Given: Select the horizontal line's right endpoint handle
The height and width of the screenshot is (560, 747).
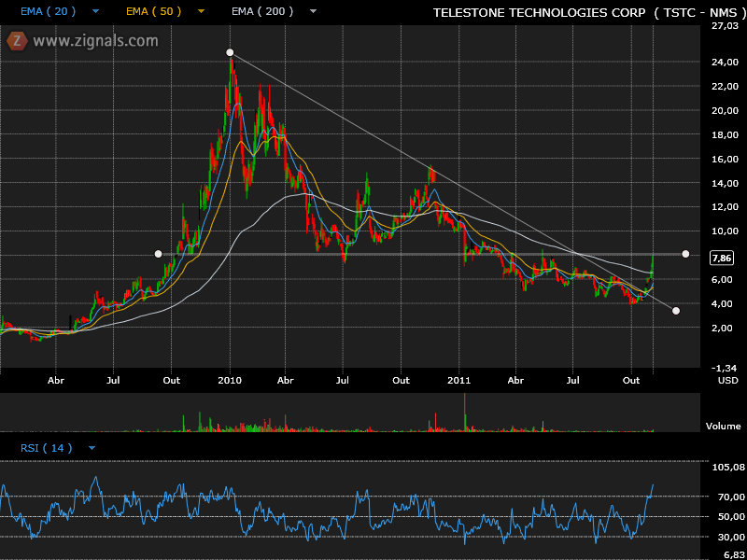Looking at the screenshot, I should pos(685,254).
